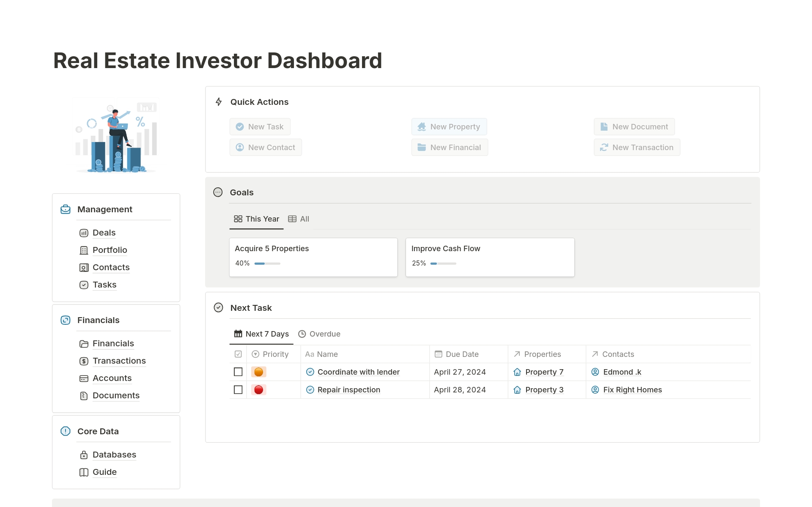Viewport: 812px width, 507px height.
Task: Click the Portfolio building icon
Action: pos(84,250)
